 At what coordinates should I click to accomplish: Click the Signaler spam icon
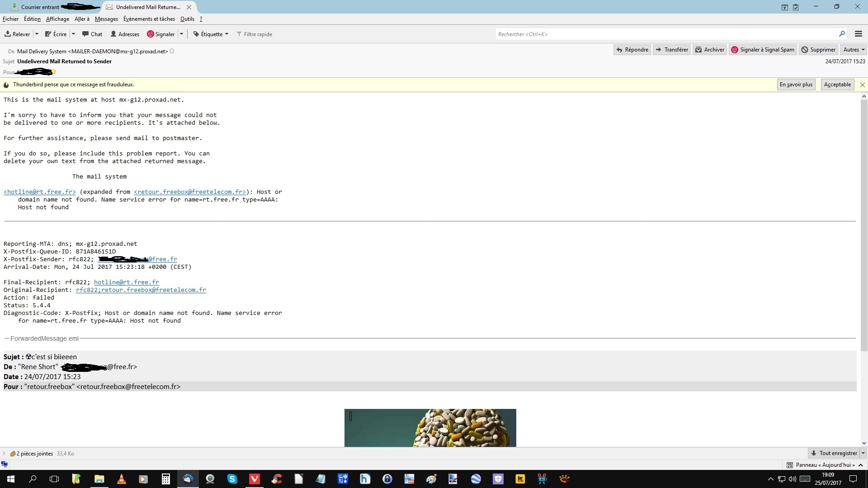[151, 34]
